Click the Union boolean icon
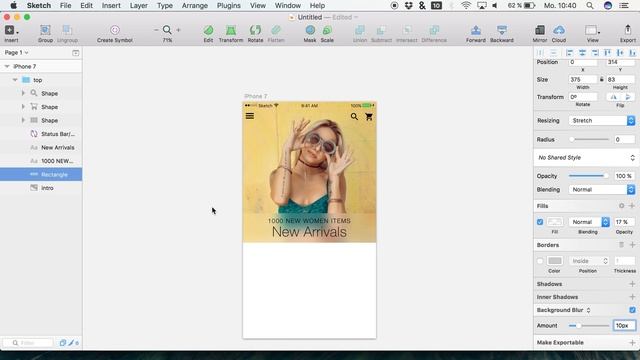Screen dimensions: 640x360 point(360,33)
